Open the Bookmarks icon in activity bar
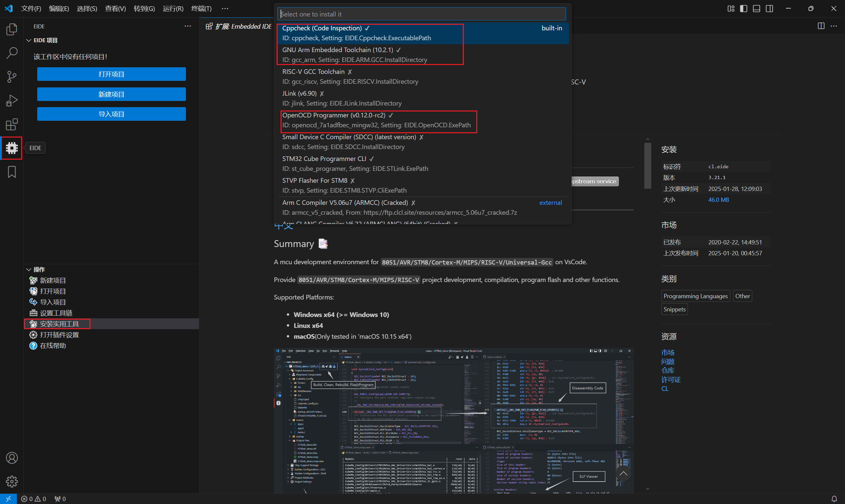The width and height of the screenshot is (845, 504). point(12,172)
